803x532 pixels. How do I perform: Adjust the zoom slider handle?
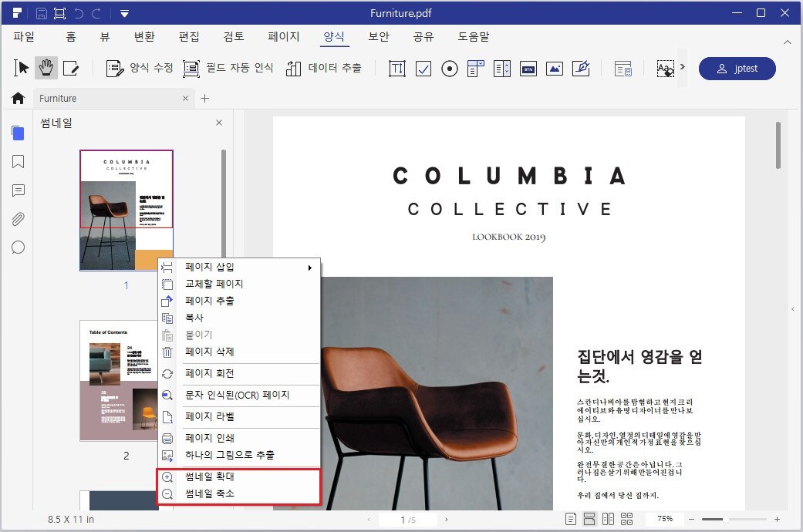click(x=726, y=519)
